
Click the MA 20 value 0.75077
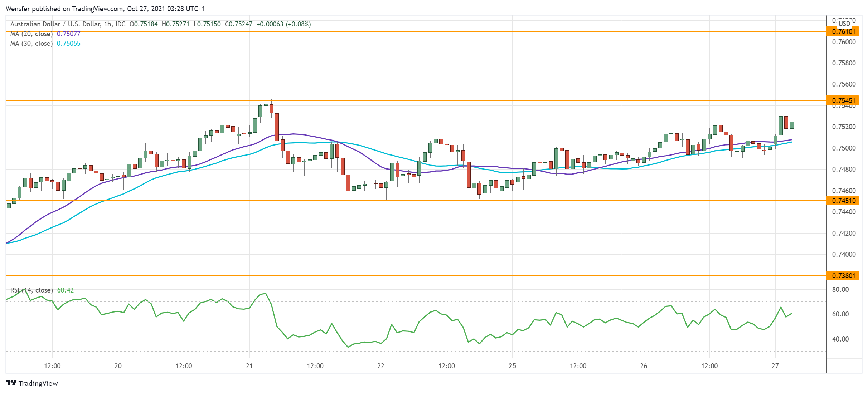point(69,34)
